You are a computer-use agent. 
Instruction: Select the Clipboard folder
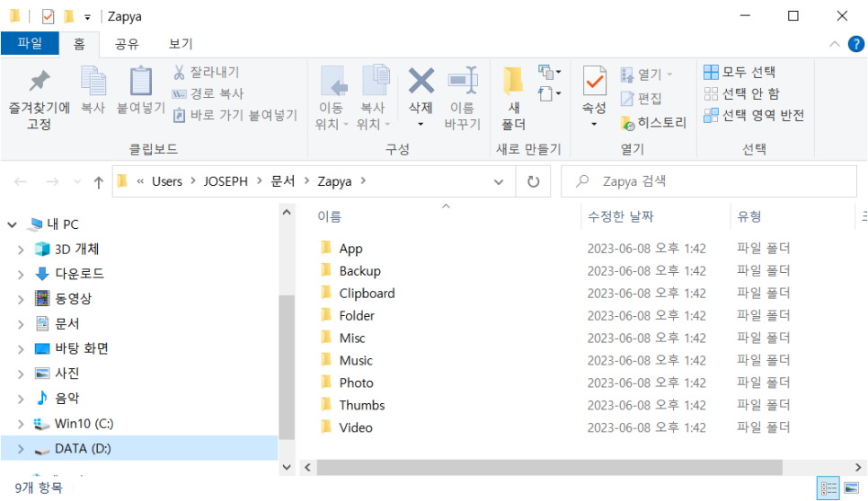click(367, 293)
